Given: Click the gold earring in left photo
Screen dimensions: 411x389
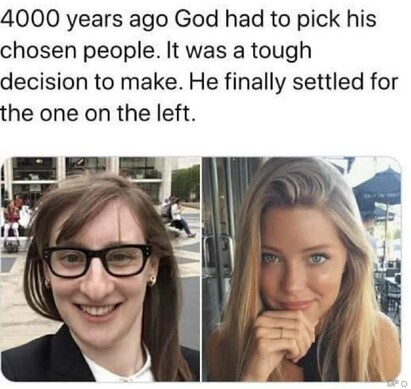Looking at the screenshot, I should [152, 280].
